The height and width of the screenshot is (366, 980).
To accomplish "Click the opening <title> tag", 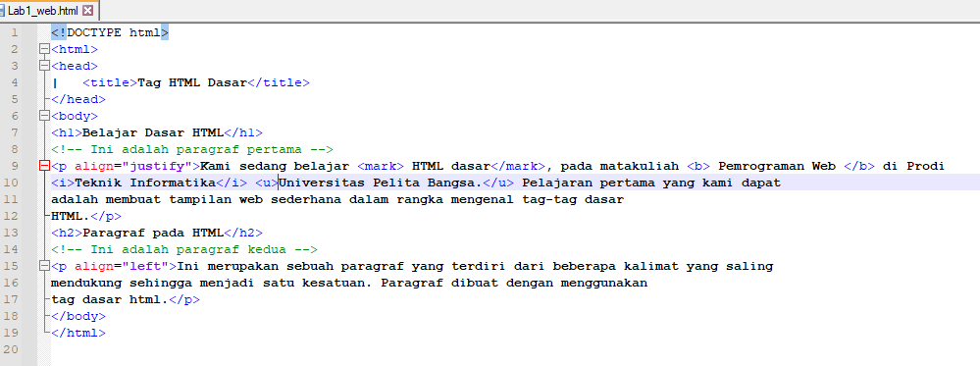I will coord(110,82).
